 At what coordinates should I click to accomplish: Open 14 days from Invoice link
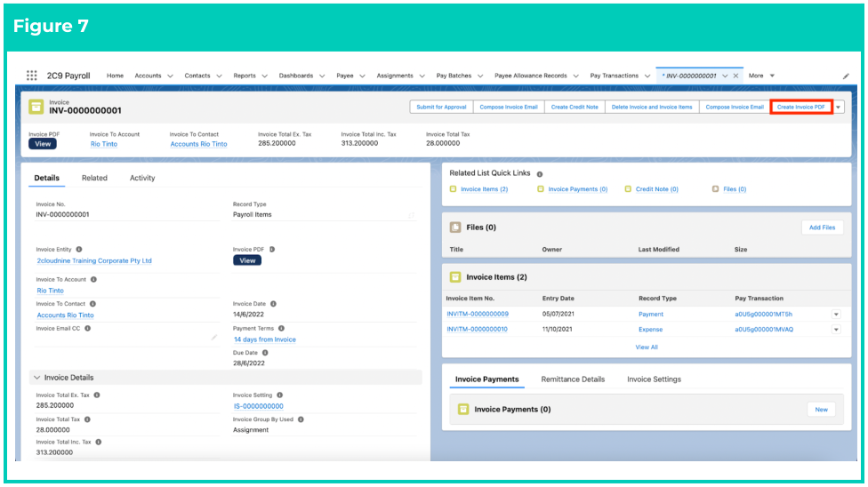(265, 339)
